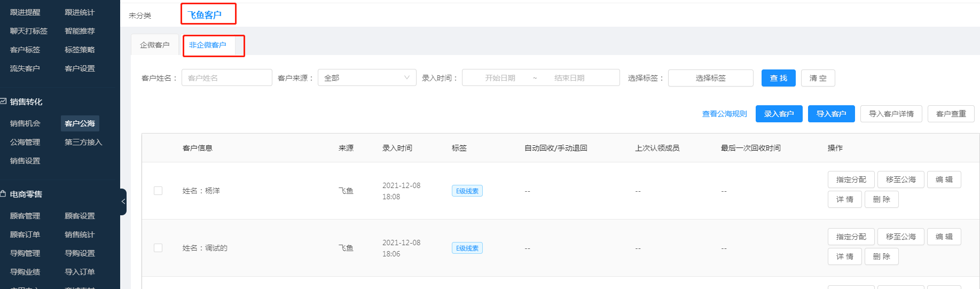Click the 查找 search button

point(779,78)
